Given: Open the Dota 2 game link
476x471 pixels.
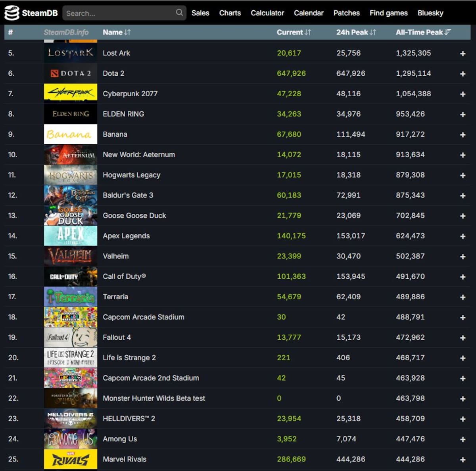Looking at the screenshot, I should click(113, 73).
